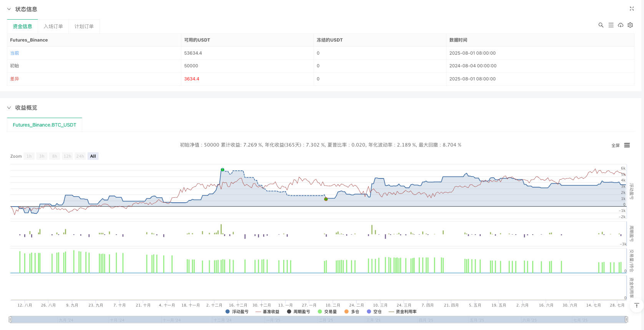Click the search icon in status panel

(x=601, y=25)
